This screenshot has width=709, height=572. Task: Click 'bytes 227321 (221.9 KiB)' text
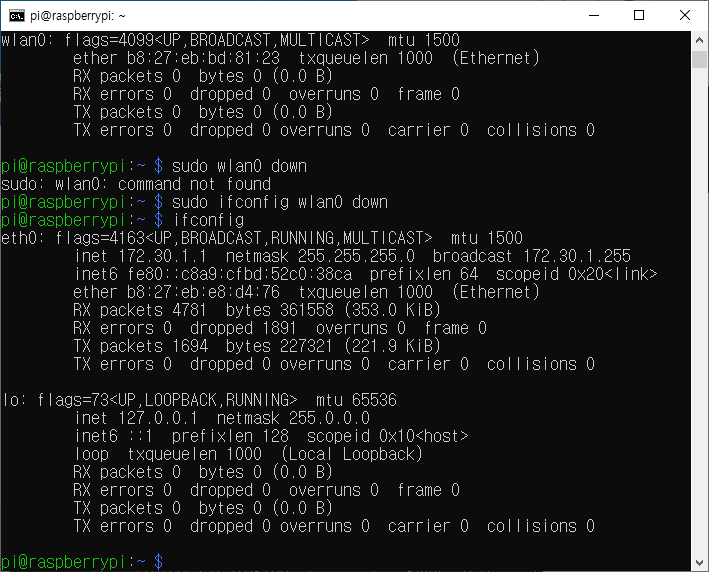coord(333,346)
